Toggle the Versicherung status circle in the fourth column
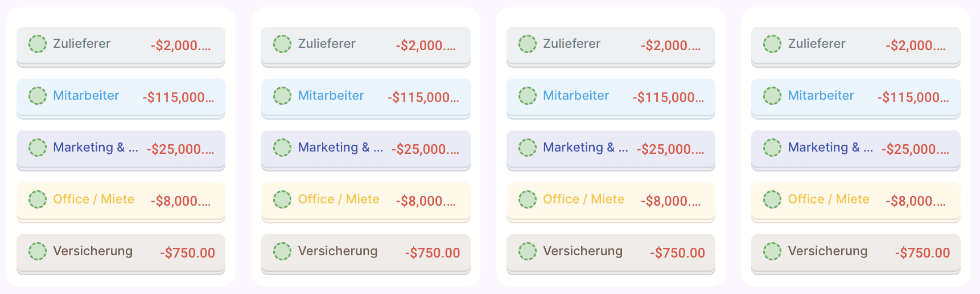The image size is (980, 294). pyautogui.click(x=772, y=251)
